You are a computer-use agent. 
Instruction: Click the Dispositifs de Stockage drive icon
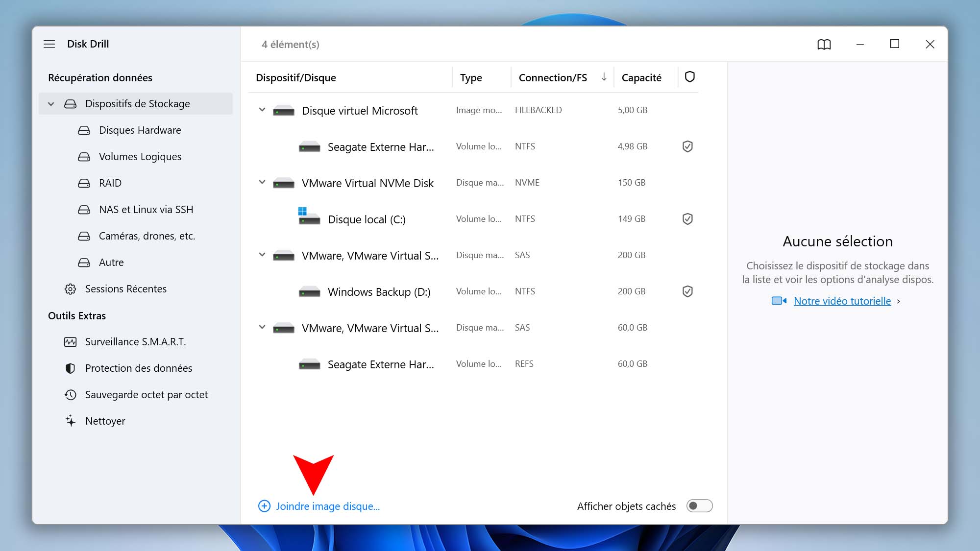[70, 104]
